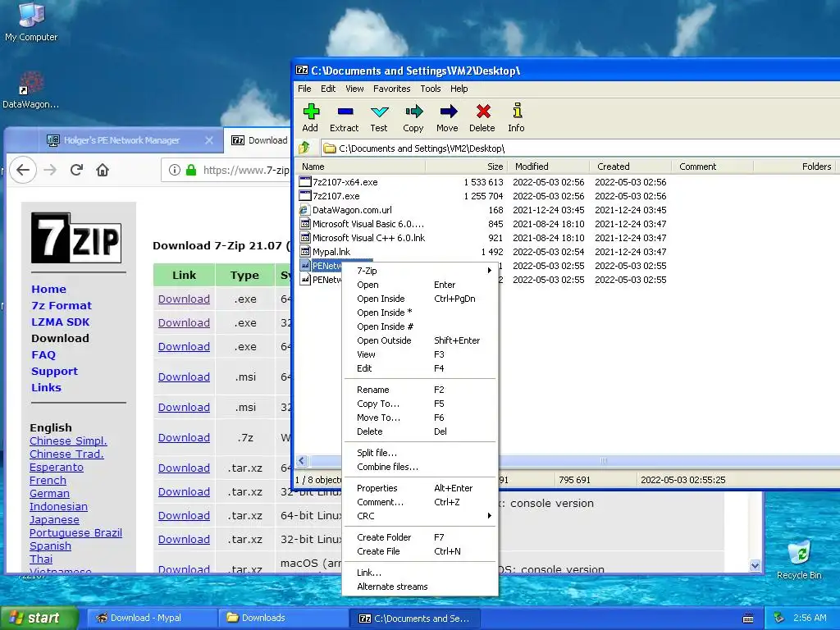Click the browser URL field

pyautogui.click(x=225, y=171)
